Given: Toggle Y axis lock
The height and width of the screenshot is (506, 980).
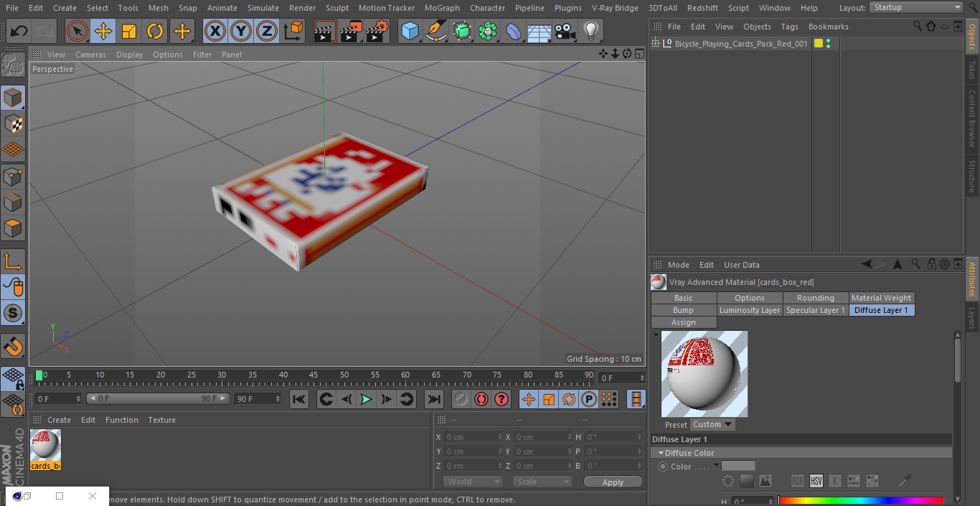Looking at the screenshot, I should 240,32.
